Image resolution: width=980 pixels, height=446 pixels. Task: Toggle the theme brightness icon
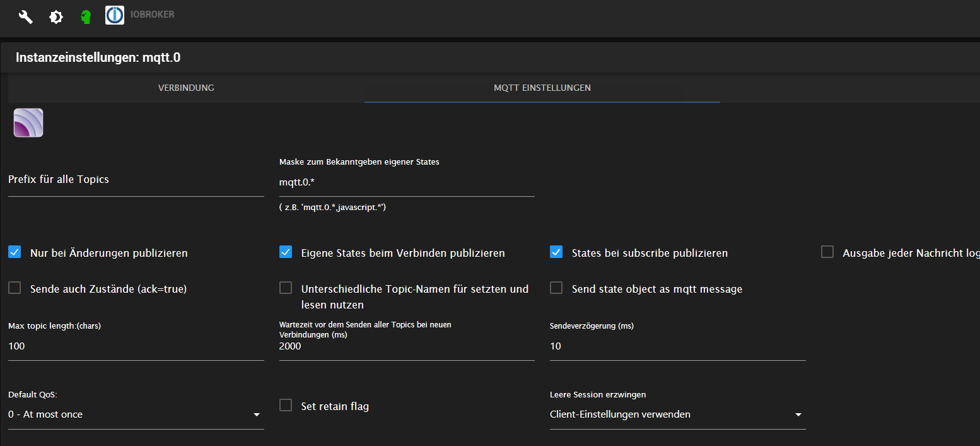coord(56,17)
